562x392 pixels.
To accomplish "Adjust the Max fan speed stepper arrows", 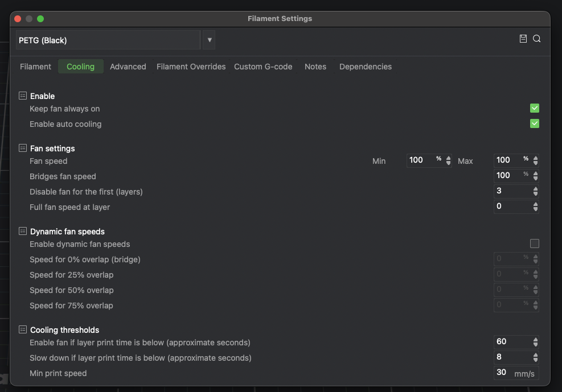I will pyautogui.click(x=535, y=160).
